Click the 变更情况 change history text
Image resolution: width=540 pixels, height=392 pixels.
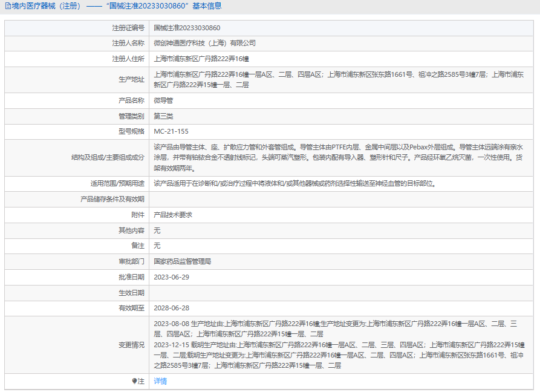click(x=339, y=345)
